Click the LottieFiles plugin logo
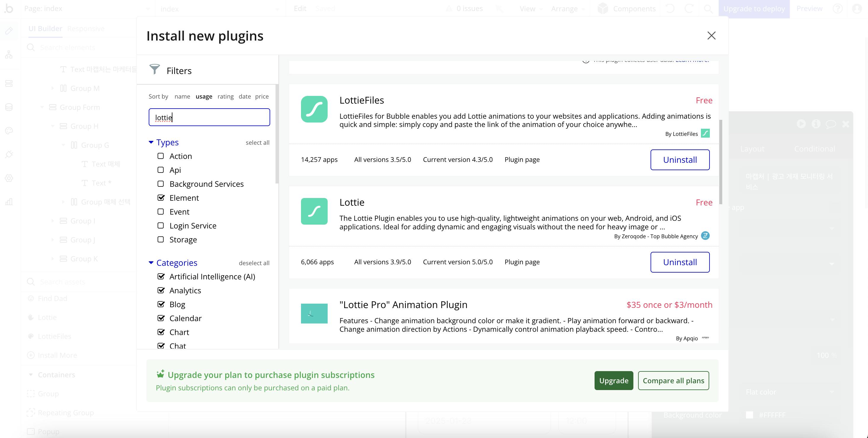868x438 pixels. pos(314,109)
